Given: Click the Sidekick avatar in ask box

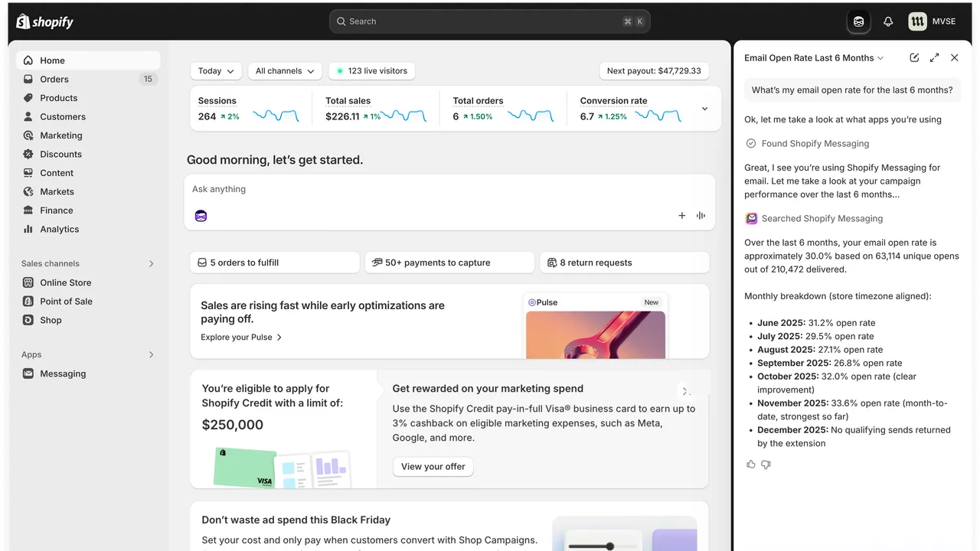Looking at the screenshot, I should tap(201, 216).
